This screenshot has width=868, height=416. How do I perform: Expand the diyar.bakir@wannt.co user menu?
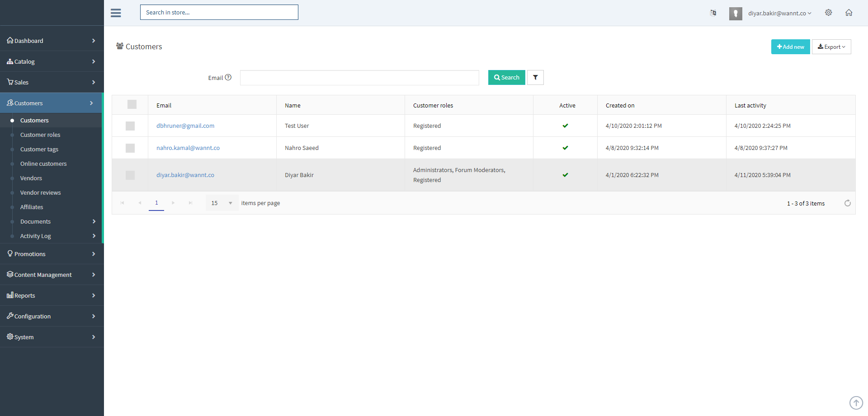tap(779, 13)
